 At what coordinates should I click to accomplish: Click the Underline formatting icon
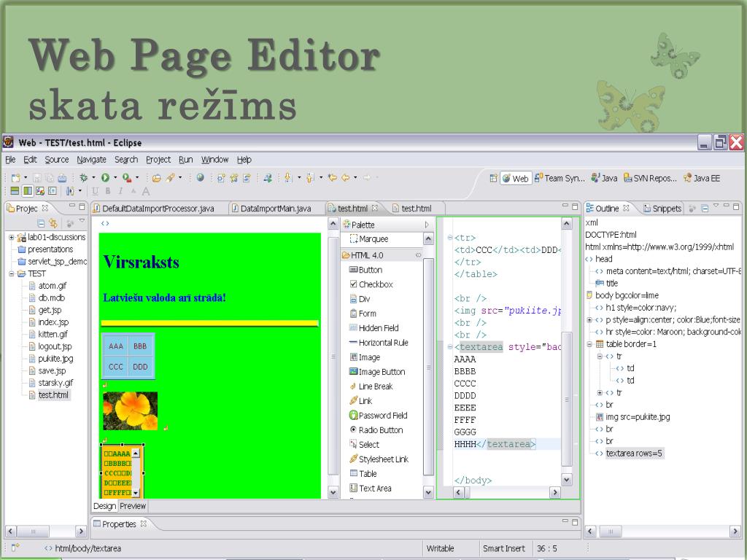96,191
